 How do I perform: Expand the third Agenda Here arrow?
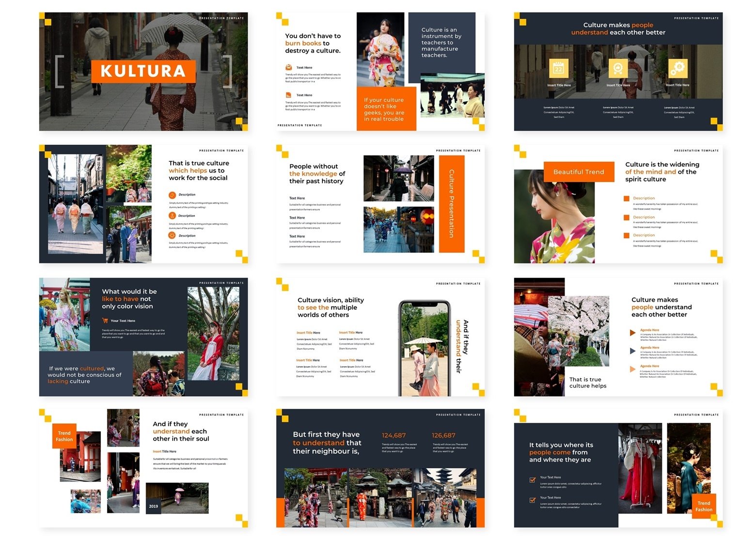(x=633, y=367)
